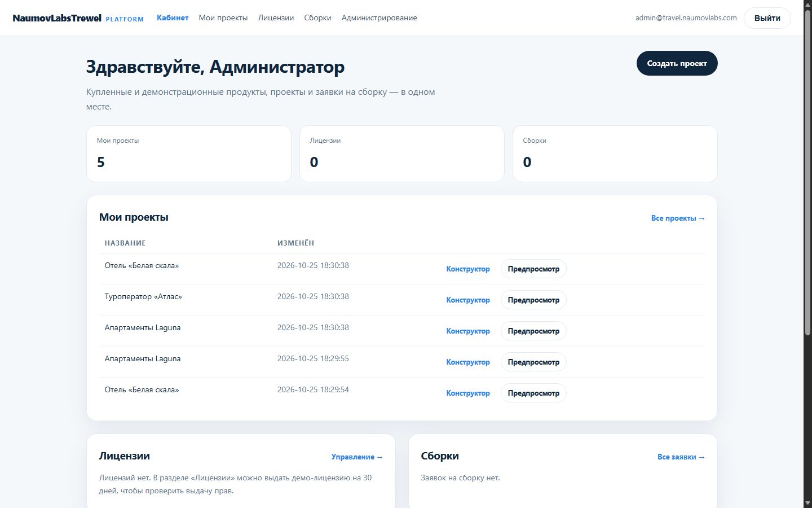The height and width of the screenshot is (508, 812).
Task: Click the timestamp 2026-10-25 18:29:54
Action: [313, 390]
